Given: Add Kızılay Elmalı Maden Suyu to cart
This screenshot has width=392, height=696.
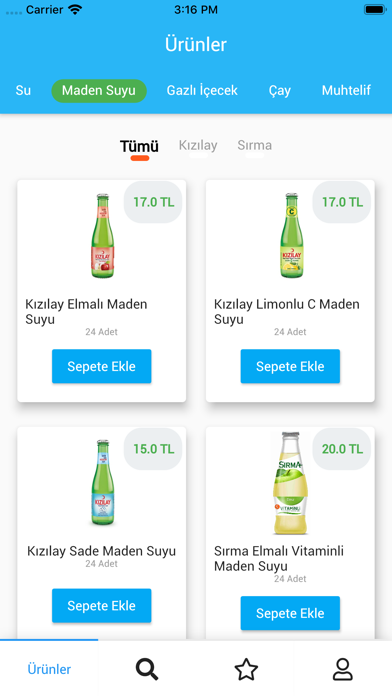Looking at the screenshot, I should pyautogui.click(x=102, y=366).
